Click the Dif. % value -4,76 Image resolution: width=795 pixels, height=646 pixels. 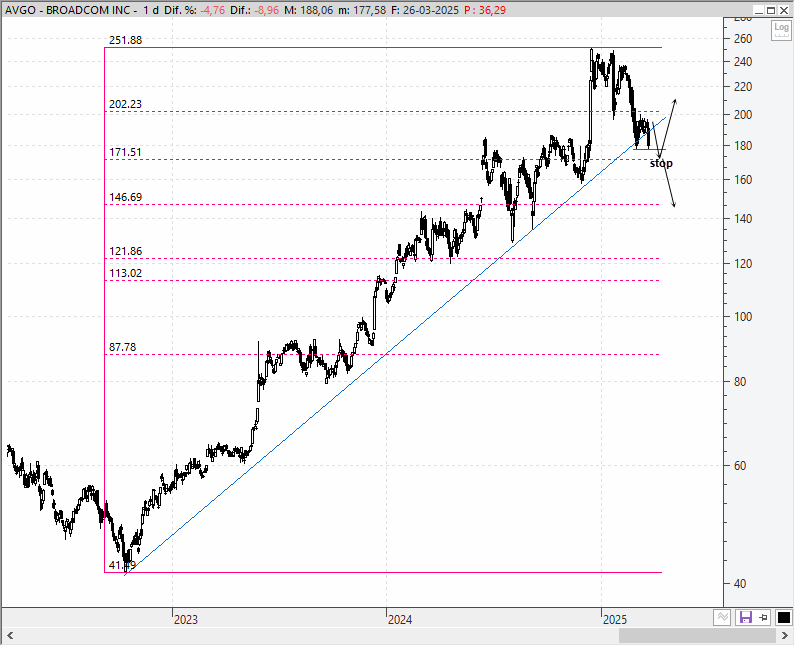(x=212, y=10)
